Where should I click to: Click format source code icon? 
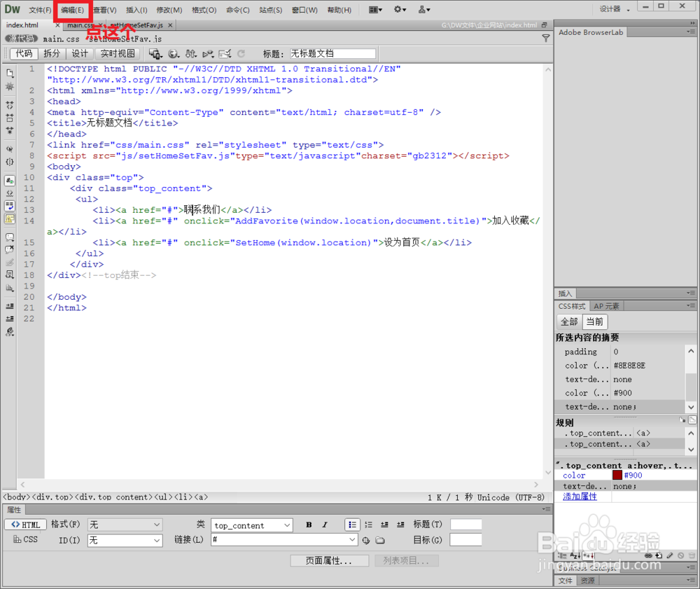coord(10,332)
